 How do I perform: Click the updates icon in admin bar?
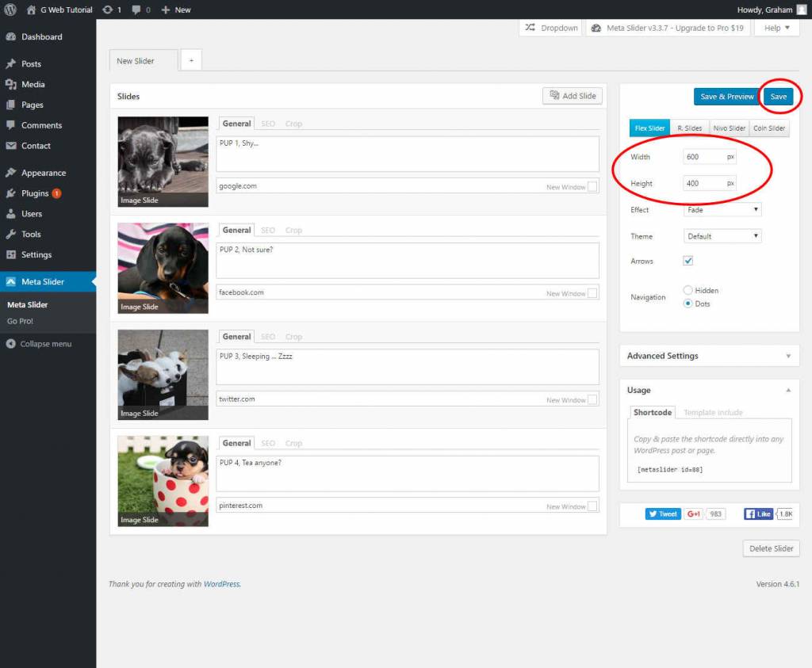108,10
